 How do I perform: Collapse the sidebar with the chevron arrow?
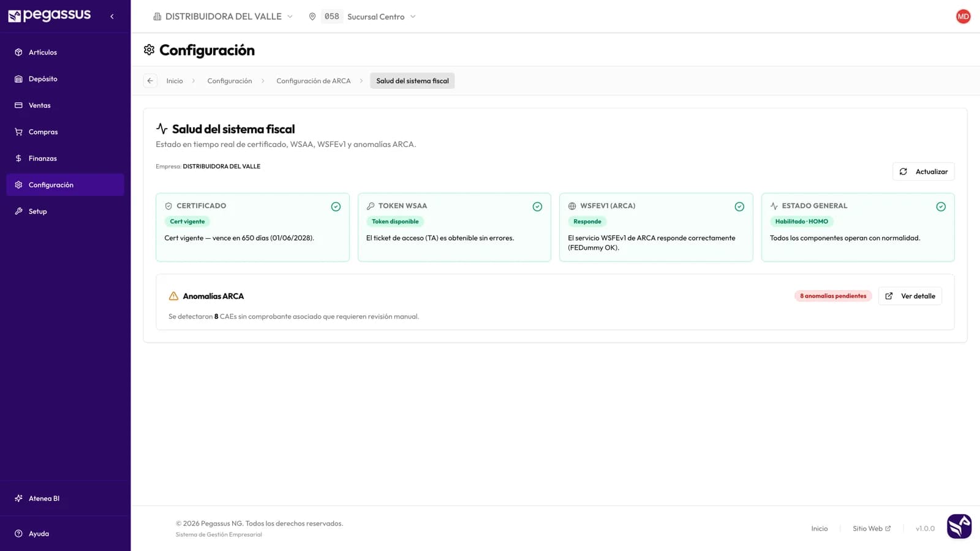click(112, 17)
